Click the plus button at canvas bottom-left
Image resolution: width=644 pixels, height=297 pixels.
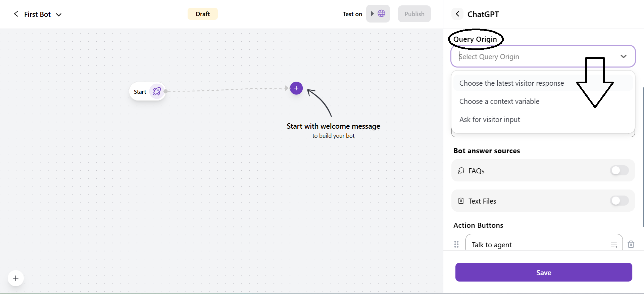16,278
